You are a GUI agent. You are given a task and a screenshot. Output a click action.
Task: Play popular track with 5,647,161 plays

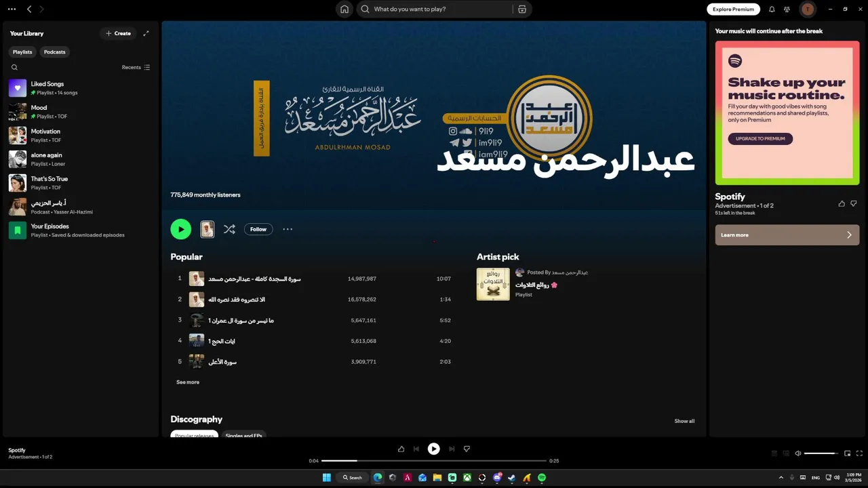313,321
